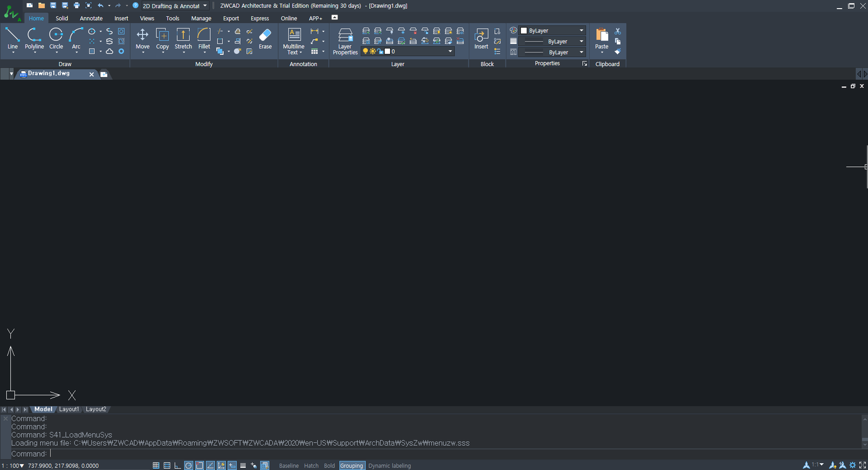The height and width of the screenshot is (470, 868).
Task: Close the Drawing1.dwg document tab
Action: [x=91, y=74]
